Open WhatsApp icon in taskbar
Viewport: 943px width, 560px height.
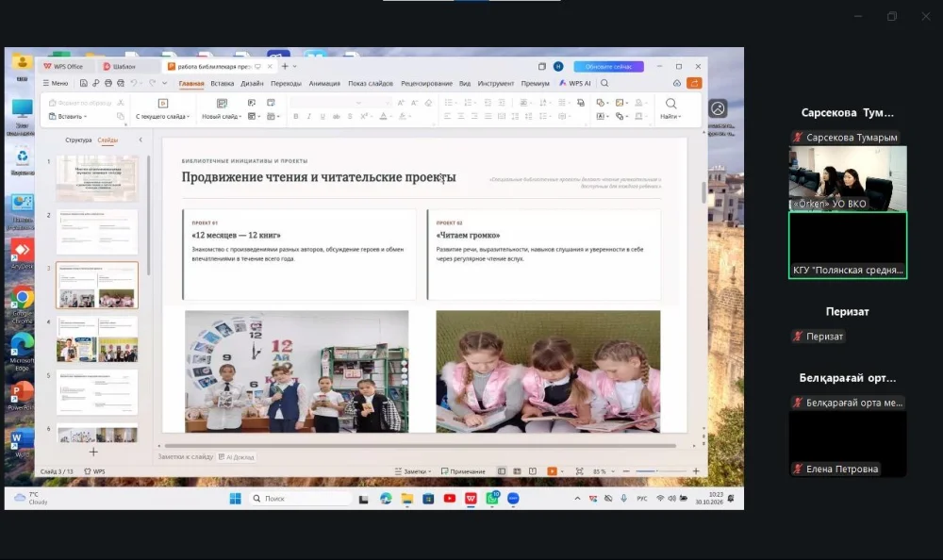tap(492, 498)
